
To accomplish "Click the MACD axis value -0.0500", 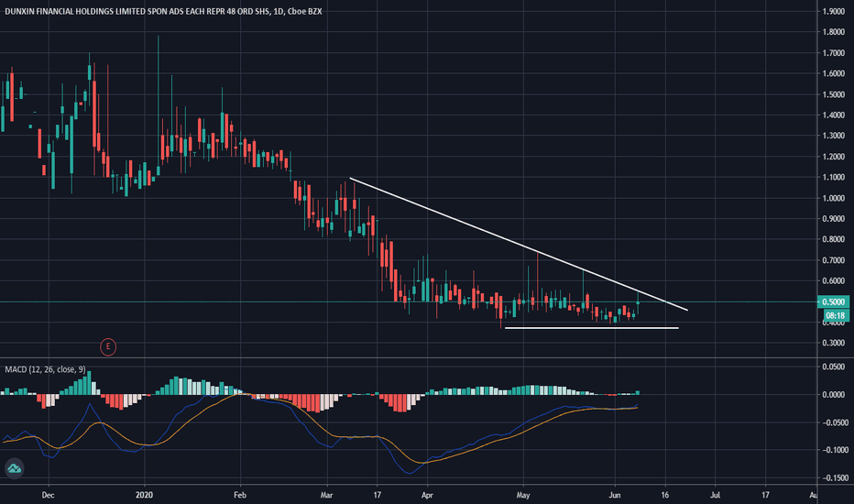I will coord(835,422).
